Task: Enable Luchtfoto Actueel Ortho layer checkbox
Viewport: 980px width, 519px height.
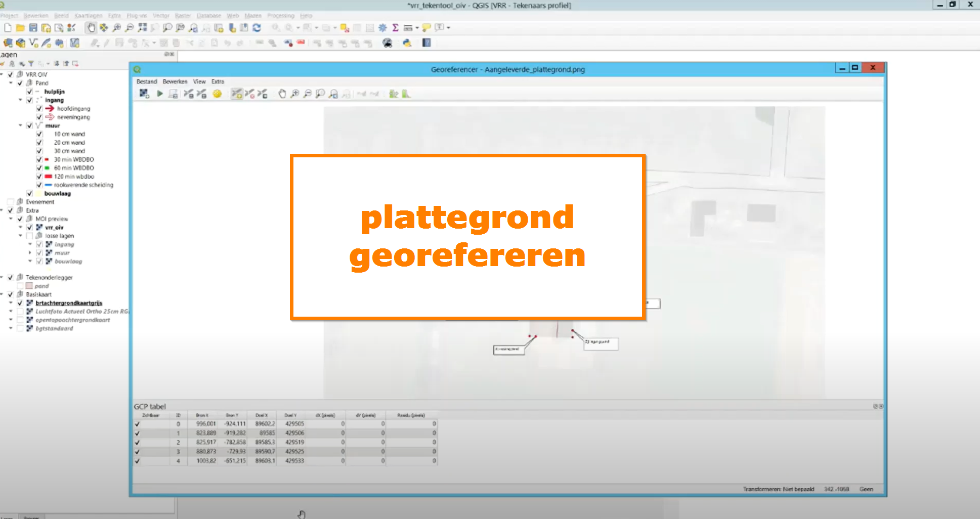Action: click(x=20, y=312)
